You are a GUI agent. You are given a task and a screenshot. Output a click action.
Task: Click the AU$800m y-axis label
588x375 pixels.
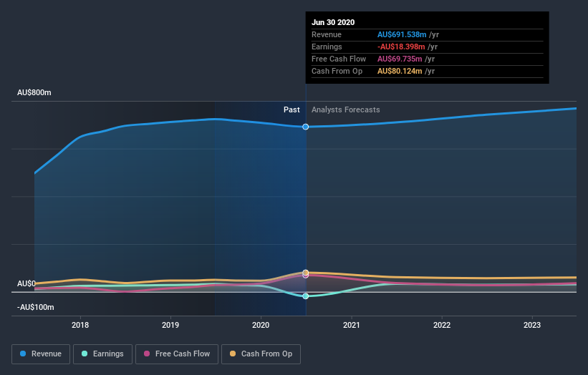point(34,92)
